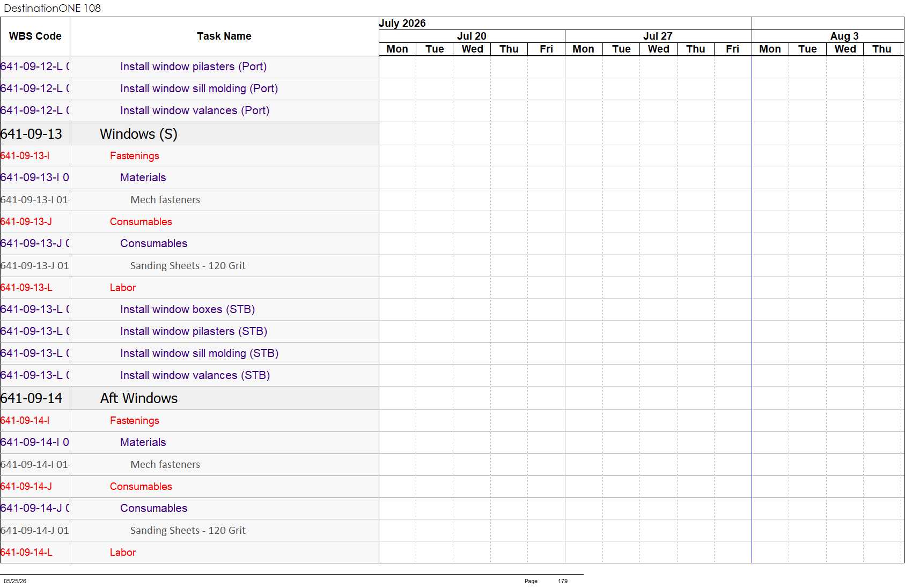Select Fastenings under Windows (S)
This screenshot has width=905, height=588.
[135, 156]
